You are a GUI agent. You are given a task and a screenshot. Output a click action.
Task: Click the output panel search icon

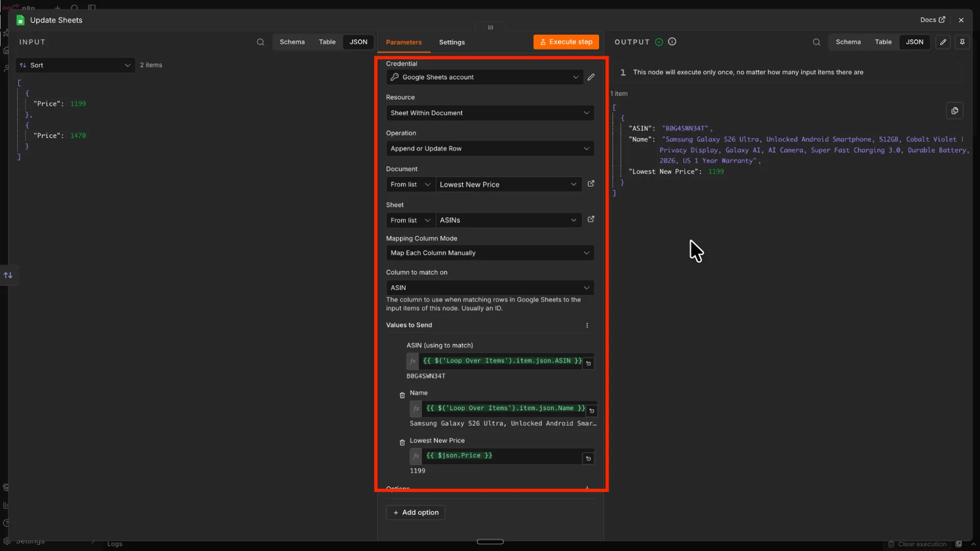(x=817, y=42)
